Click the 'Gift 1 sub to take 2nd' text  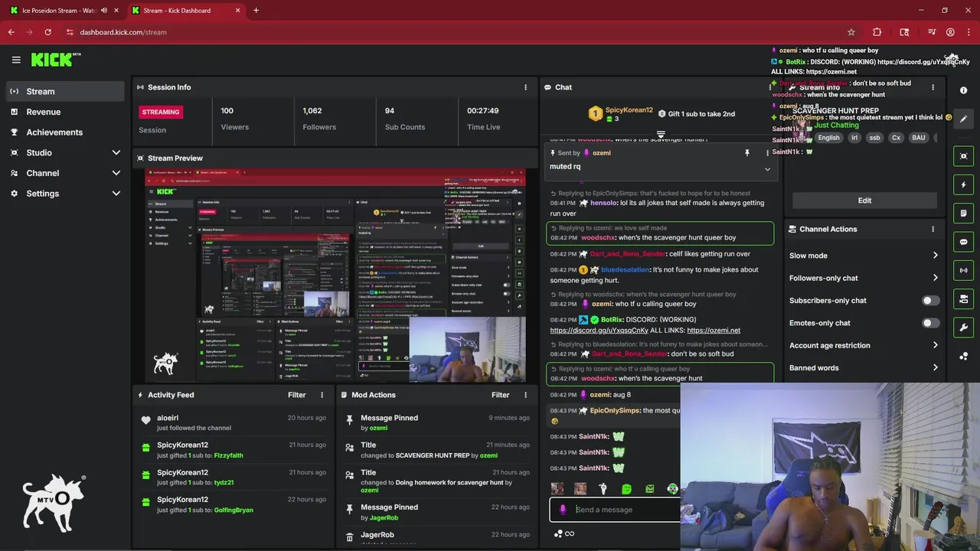coord(701,114)
